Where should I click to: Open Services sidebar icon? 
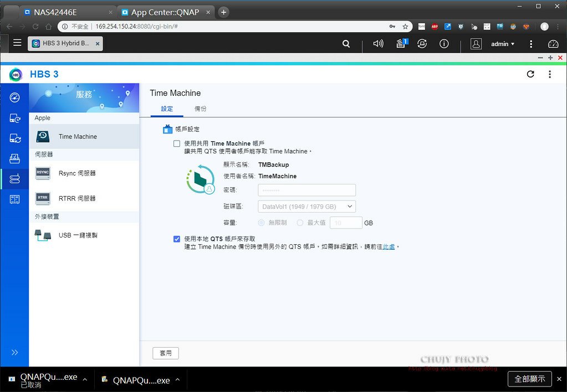pyautogui.click(x=14, y=179)
